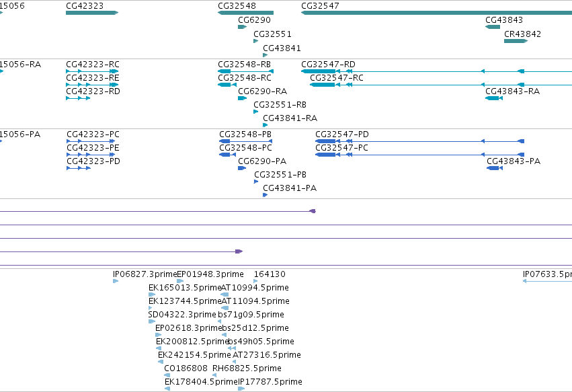Click the CO186808 feature label

click(x=186, y=368)
